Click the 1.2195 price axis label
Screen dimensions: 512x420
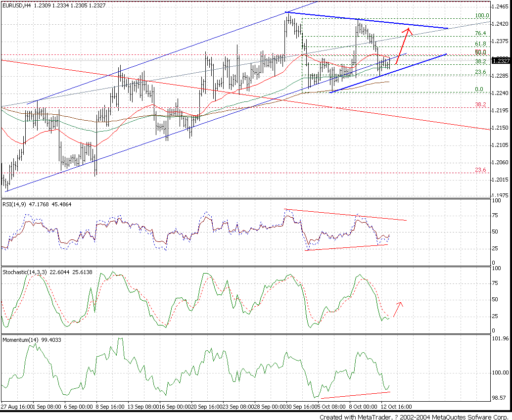click(x=501, y=110)
